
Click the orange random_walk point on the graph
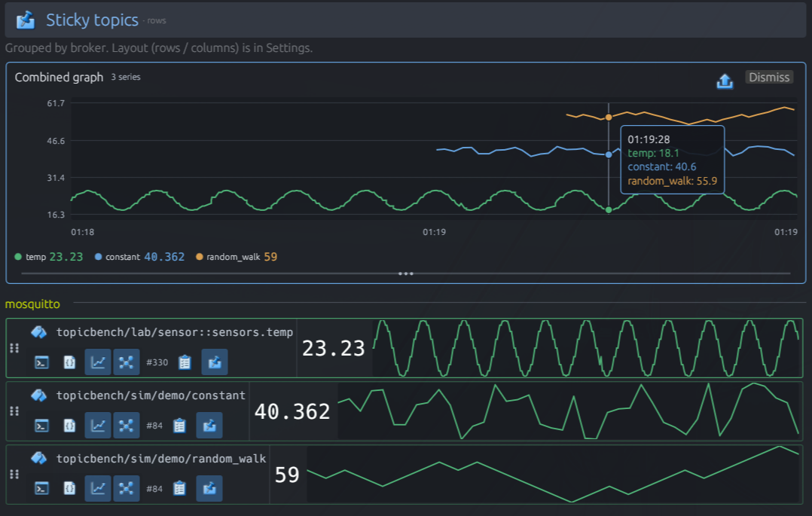(609, 117)
